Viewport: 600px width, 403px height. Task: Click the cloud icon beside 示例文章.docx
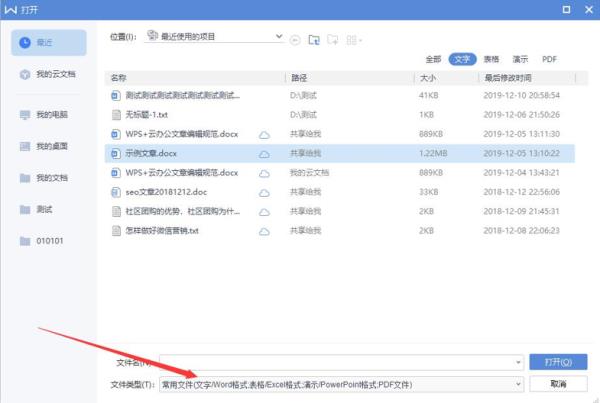(265, 154)
